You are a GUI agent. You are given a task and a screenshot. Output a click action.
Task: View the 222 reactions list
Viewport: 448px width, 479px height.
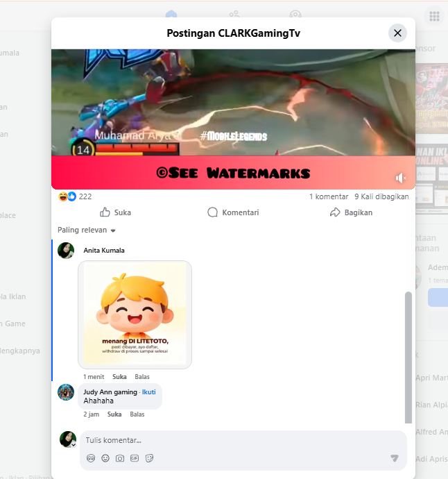coord(85,196)
